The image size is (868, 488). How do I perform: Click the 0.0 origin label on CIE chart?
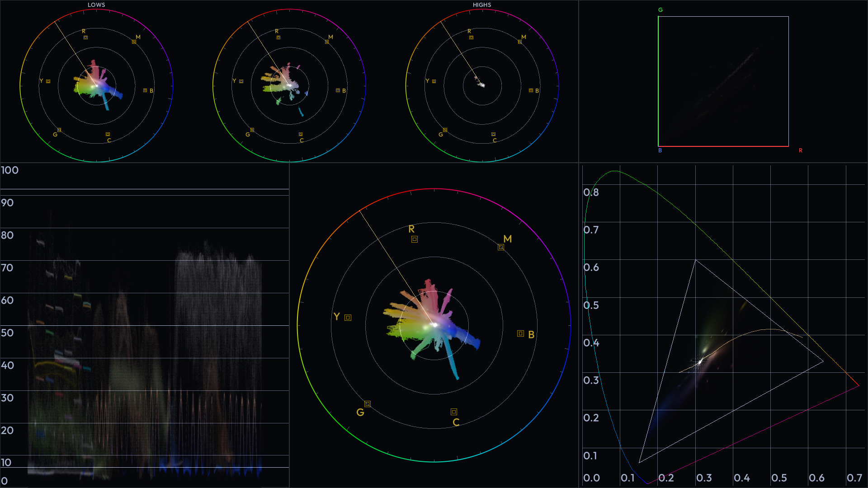click(591, 478)
